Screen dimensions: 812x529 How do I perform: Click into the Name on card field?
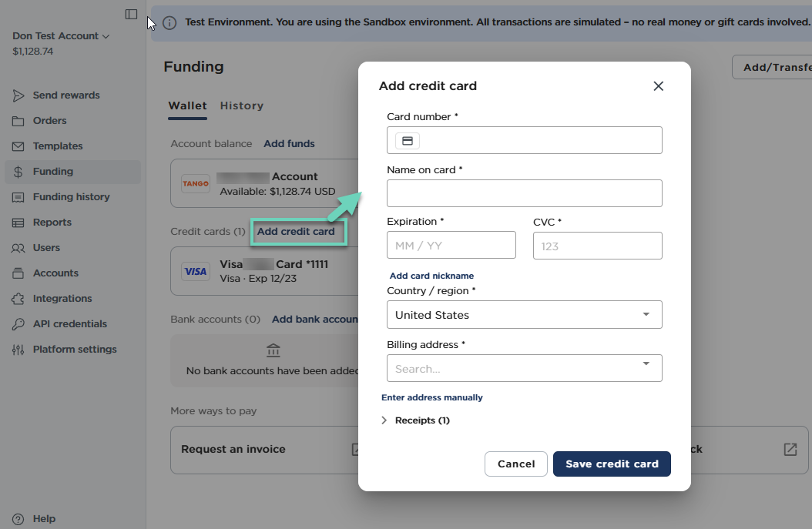(524, 193)
